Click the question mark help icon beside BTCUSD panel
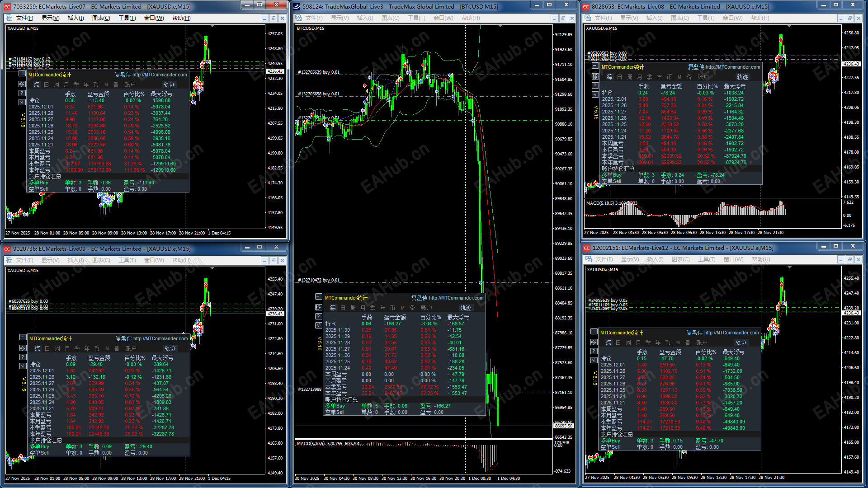 [x=318, y=316]
